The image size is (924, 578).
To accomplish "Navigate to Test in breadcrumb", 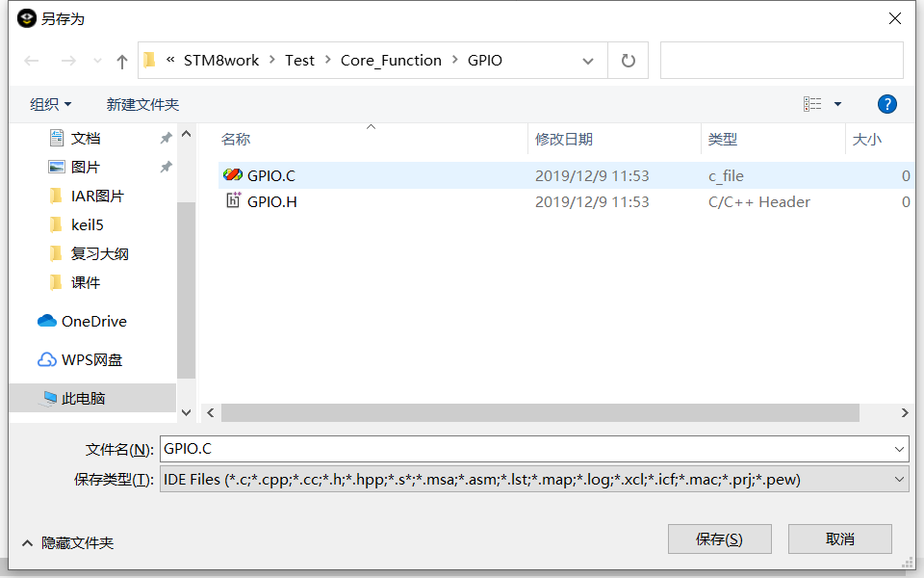I will click(299, 60).
